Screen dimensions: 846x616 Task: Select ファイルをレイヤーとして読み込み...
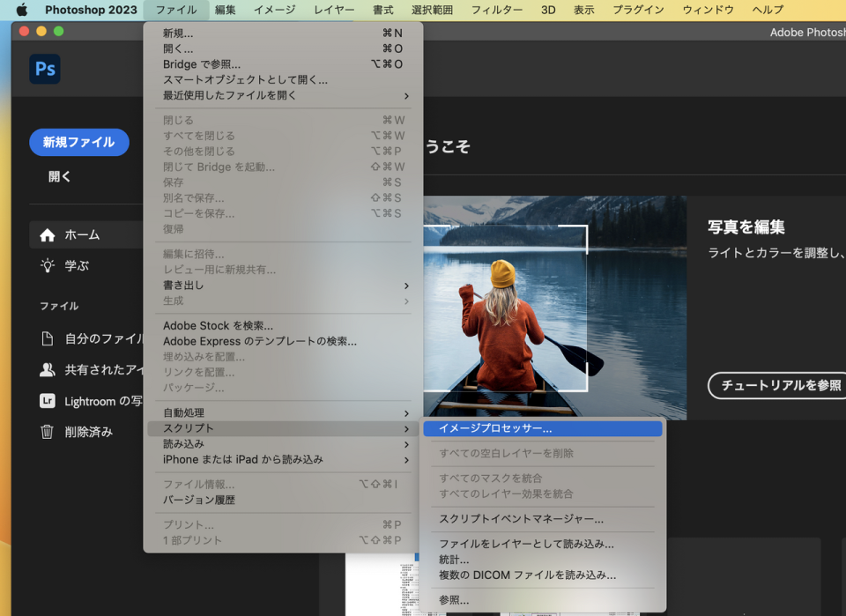(x=543, y=545)
